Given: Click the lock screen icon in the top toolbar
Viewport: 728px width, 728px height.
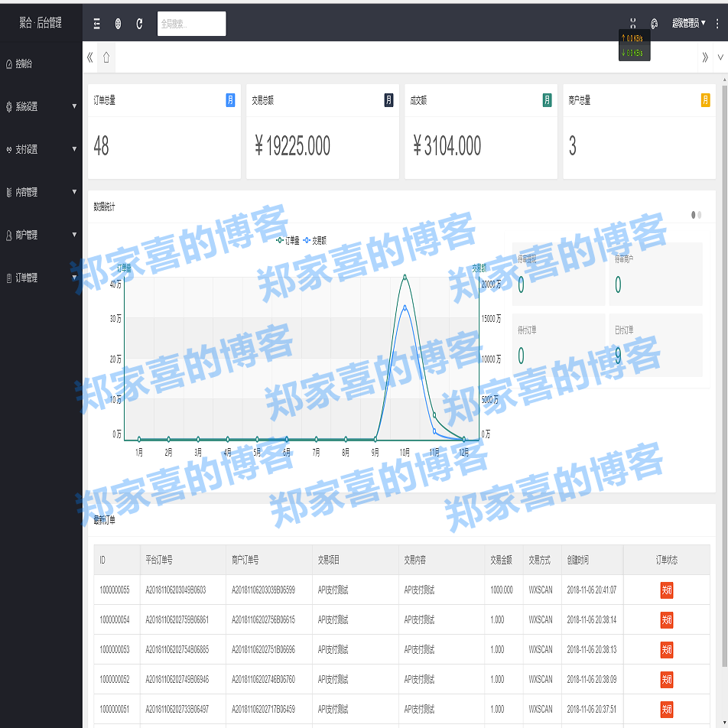Looking at the screenshot, I should click(x=117, y=24).
